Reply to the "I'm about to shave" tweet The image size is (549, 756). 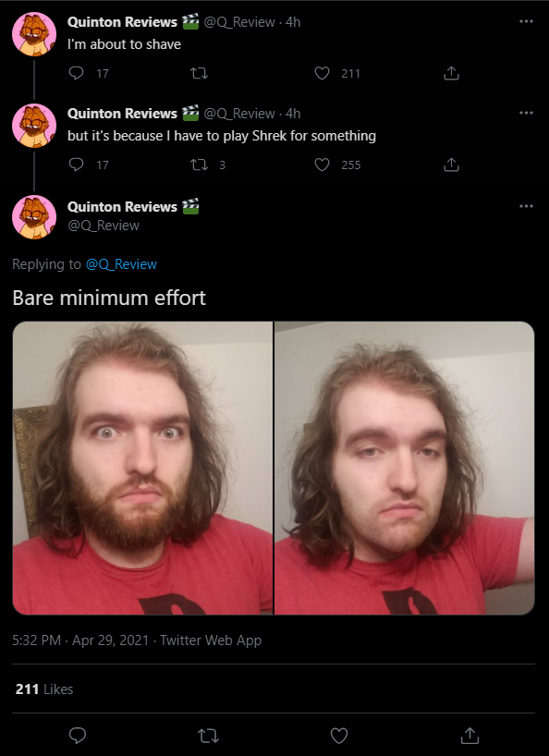click(x=76, y=73)
